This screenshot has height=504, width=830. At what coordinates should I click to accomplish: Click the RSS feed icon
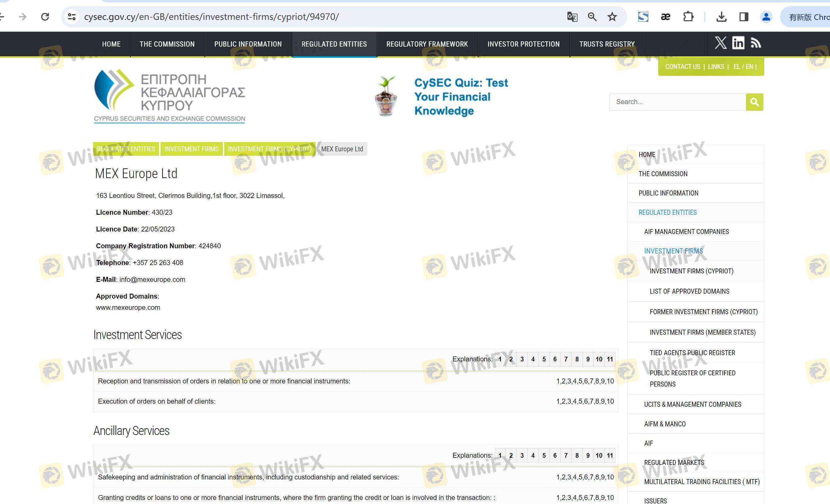coord(755,43)
